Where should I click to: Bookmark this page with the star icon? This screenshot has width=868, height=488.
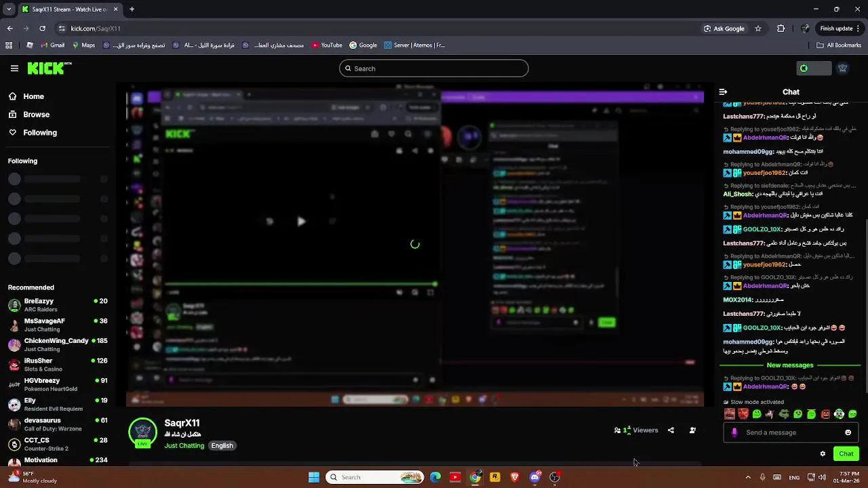click(758, 28)
